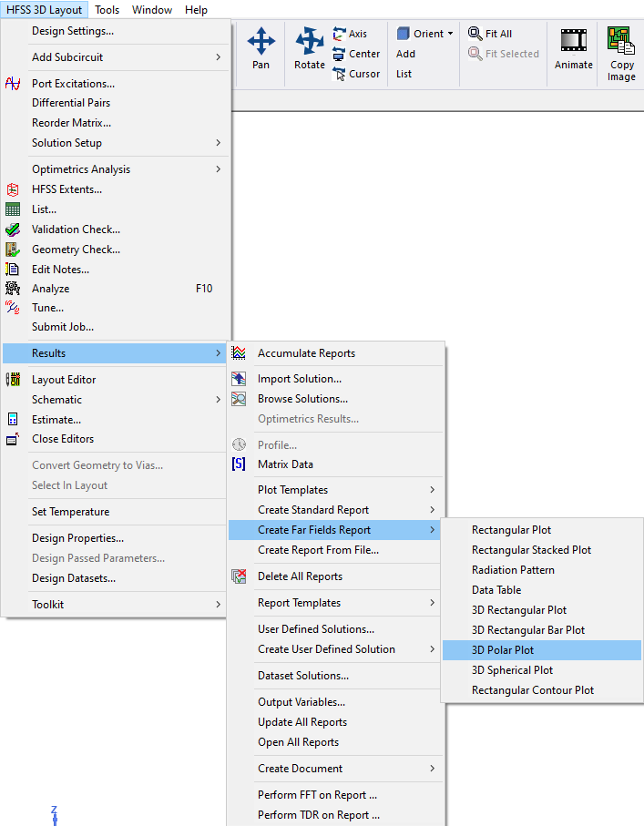Click the Delete All Reports icon
Viewport: 644px width, 826px height.
(239, 576)
